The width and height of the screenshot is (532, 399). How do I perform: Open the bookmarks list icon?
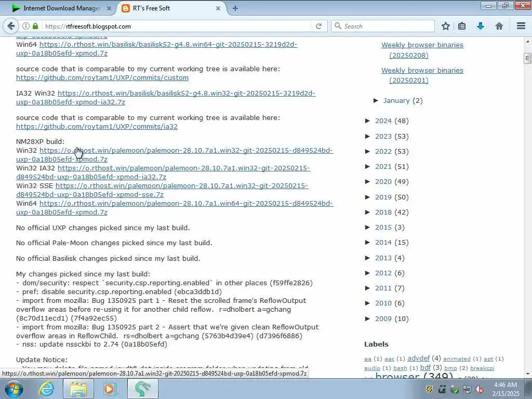point(462,26)
